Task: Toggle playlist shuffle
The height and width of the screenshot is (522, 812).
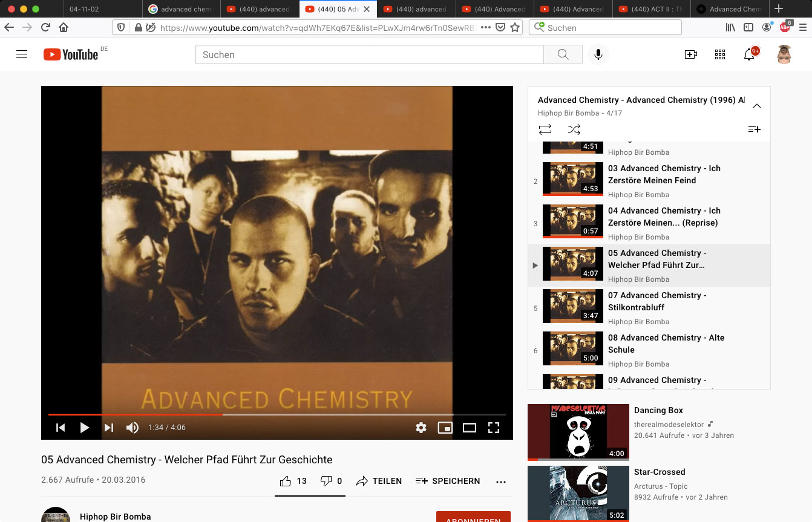Action: pos(574,129)
